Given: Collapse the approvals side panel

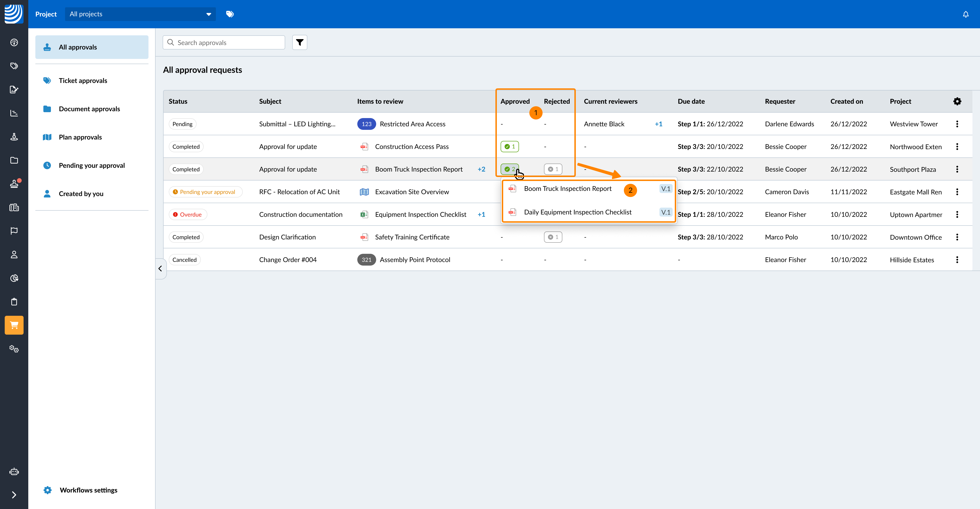Looking at the screenshot, I should [x=160, y=269].
